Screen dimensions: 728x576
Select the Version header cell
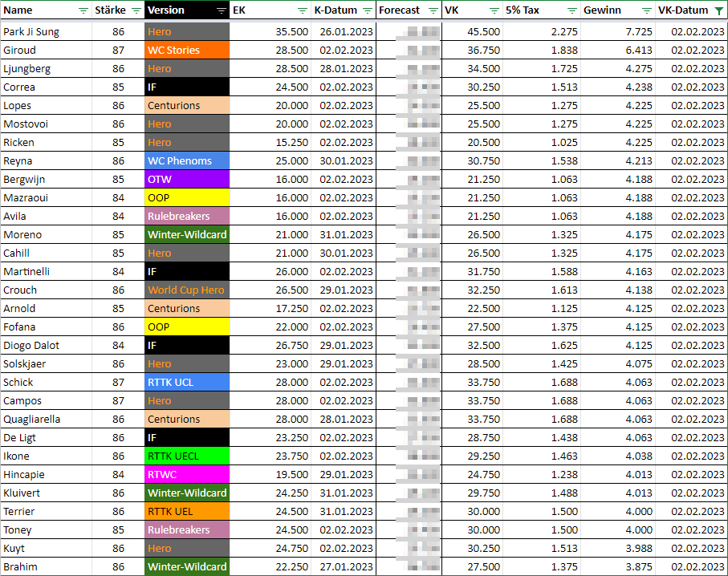pyautogui.click(x=187, y=10)
